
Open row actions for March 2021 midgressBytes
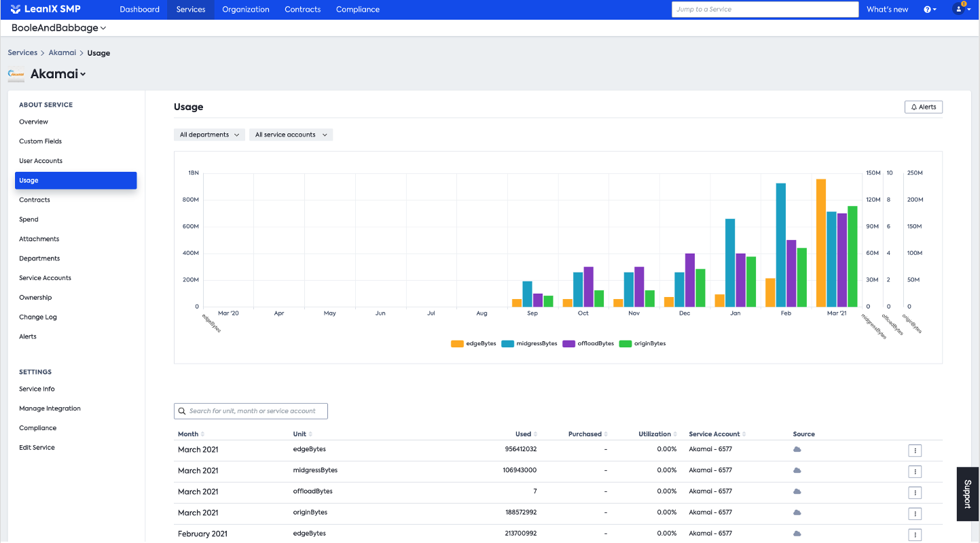click(x=915, y=472)
